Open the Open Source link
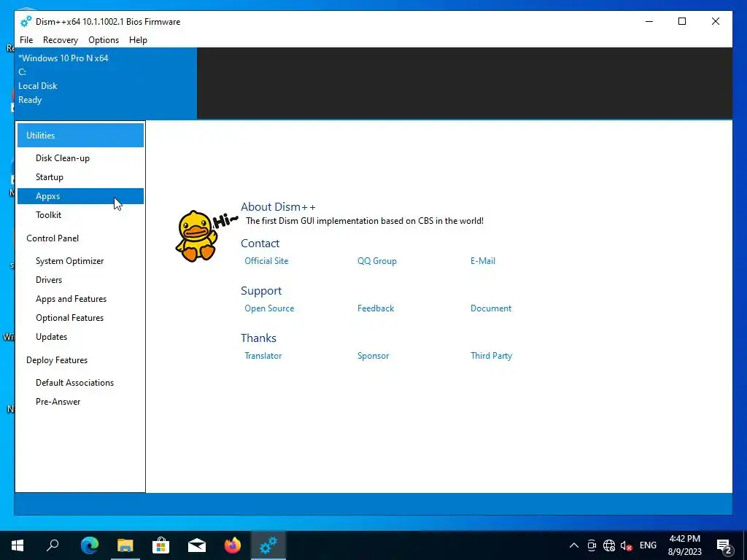 [269, 308]
